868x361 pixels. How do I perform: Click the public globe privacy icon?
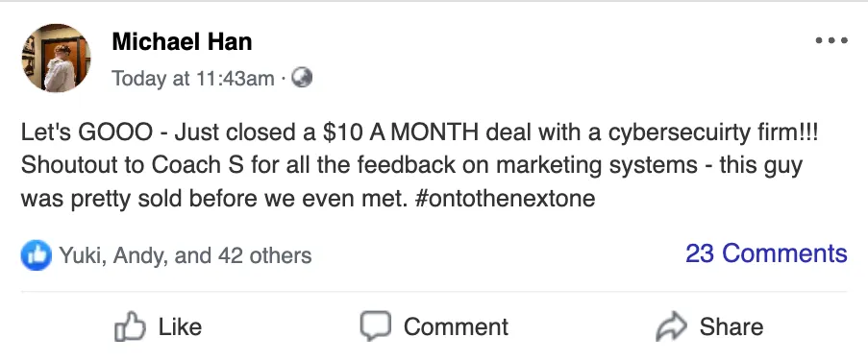tap(302, 78)
